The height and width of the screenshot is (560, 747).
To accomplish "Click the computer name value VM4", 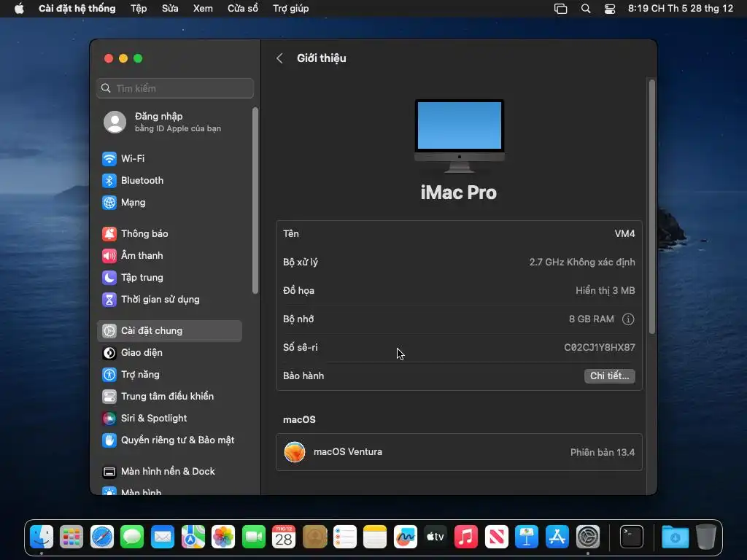I will [x=624, y=234].
